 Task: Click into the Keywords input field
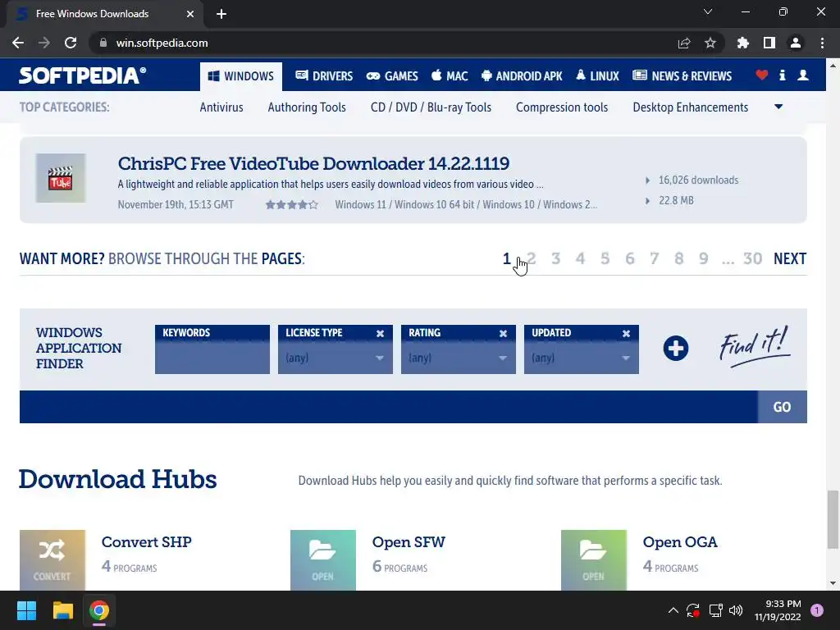212,358
